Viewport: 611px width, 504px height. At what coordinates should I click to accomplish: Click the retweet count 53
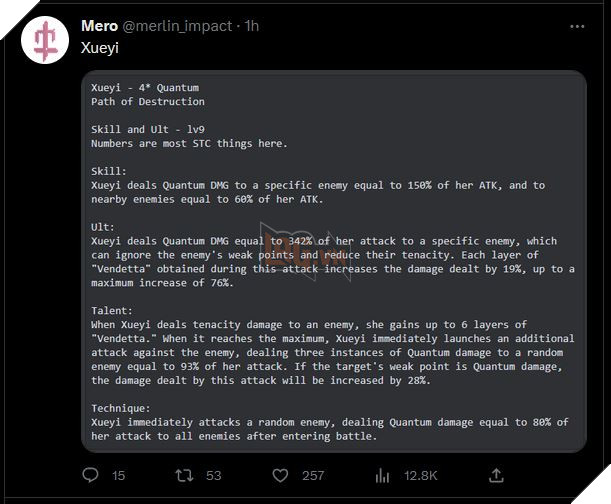tap(212, 476)
